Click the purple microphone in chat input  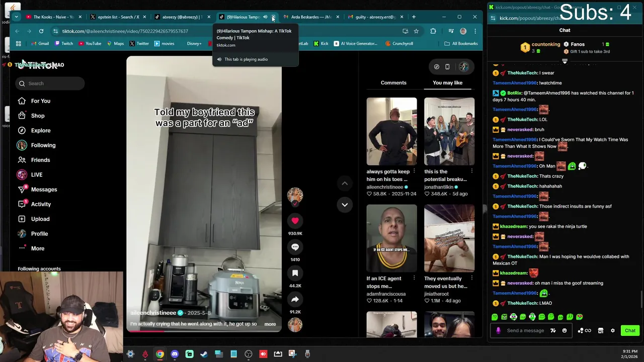498,331
